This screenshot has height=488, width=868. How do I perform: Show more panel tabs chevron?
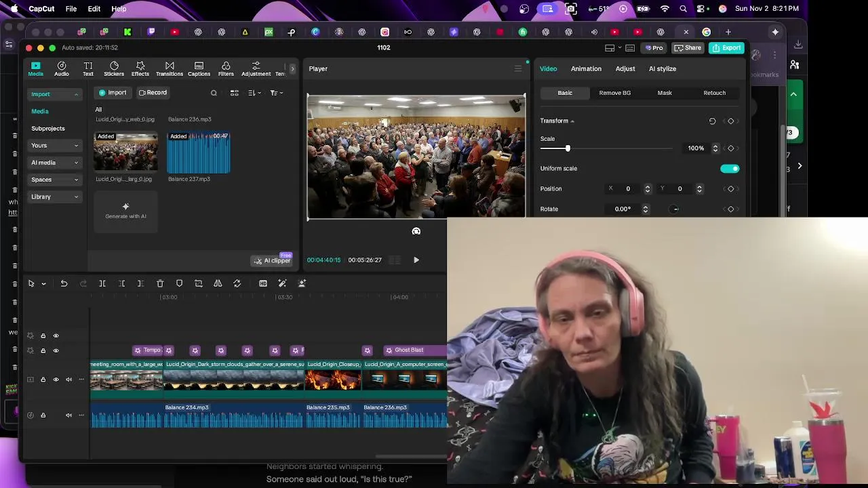click(x=292, y=68)
